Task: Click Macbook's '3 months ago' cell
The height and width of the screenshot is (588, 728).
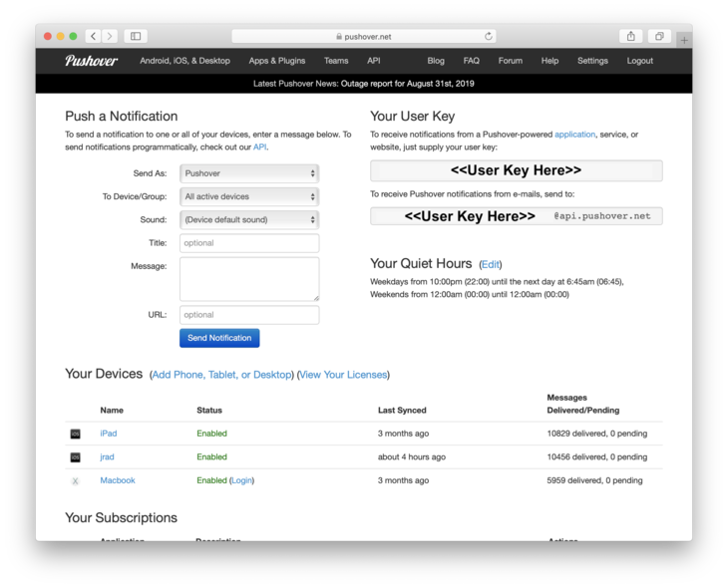Action: (x=404, y=480)
